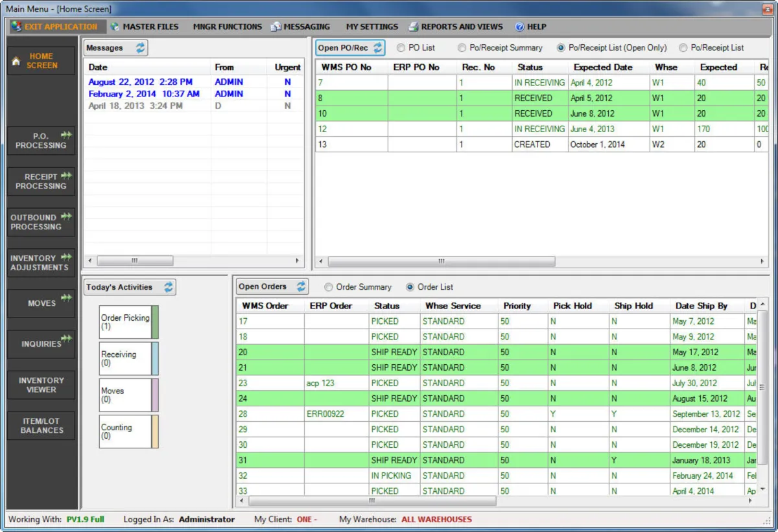Screen dimensions: 778x532
Task: Click the Counting (0) activity
Action: coord(125,432)
